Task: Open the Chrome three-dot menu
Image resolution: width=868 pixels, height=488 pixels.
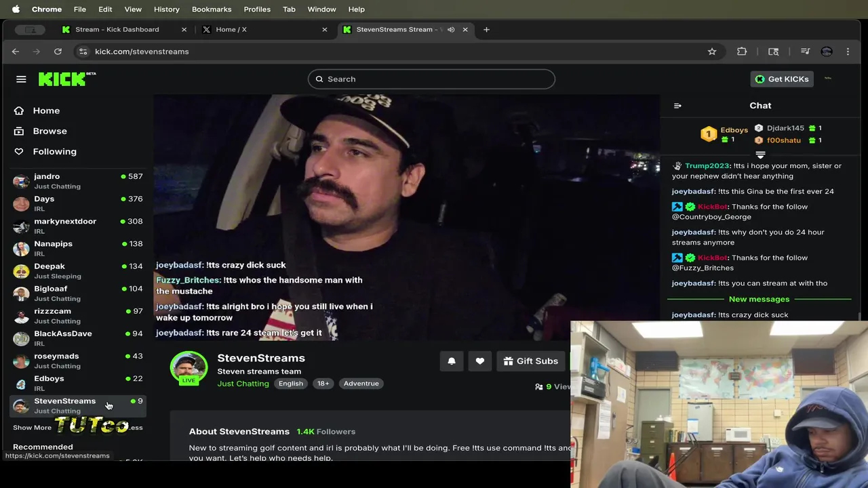Action: pyautogui.click(x=848, y=52)
